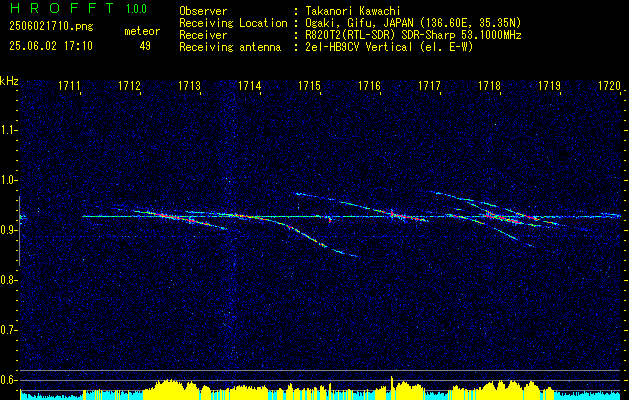Click the filename 2506021710.png

(x=51, y=27)
